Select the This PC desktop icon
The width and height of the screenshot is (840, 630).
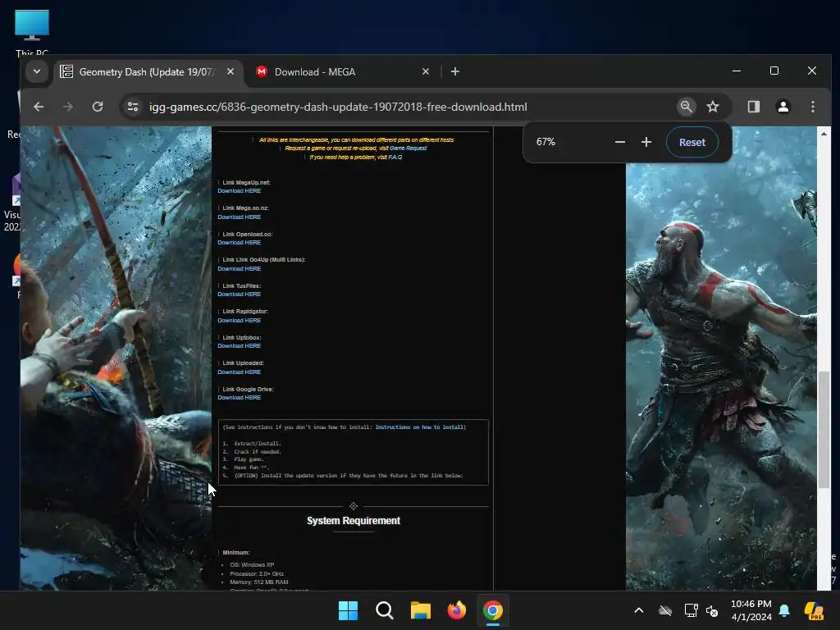32,33
